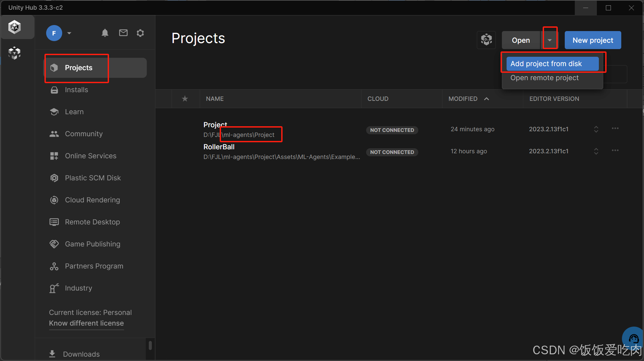Click the Unity DevOps cube icon near Open
Image resolution: width=644 pixels, height=361 pixels.
[x=487, y=40]
